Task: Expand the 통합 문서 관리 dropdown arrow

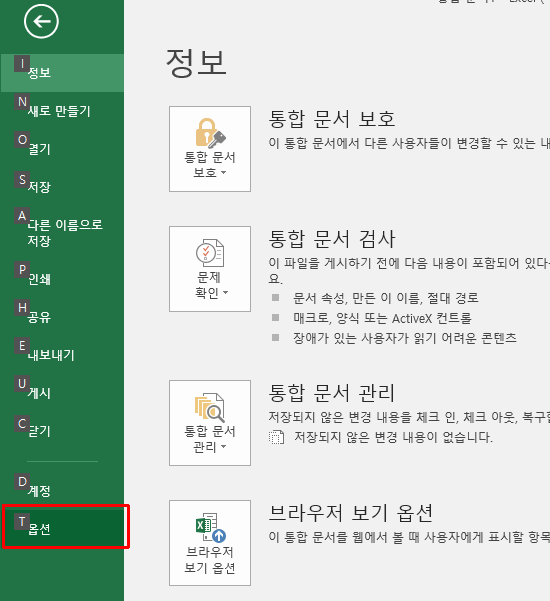Action: click(x=223, y=447)
